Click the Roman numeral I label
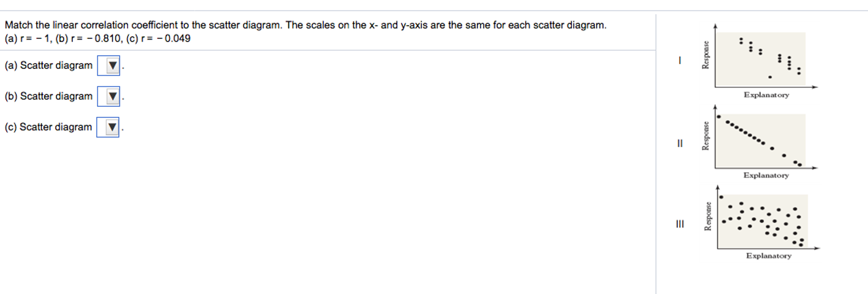Image resolution: width=868 pixels, height=294 pixels. 680,60
